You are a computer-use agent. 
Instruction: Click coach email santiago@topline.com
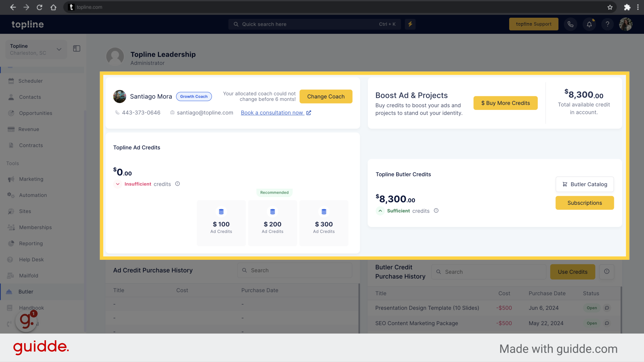click(x=205, y=113)
